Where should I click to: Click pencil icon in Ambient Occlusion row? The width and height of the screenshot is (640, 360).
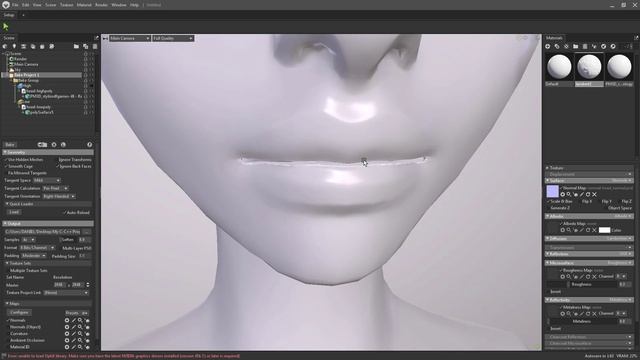click(74, 340)
